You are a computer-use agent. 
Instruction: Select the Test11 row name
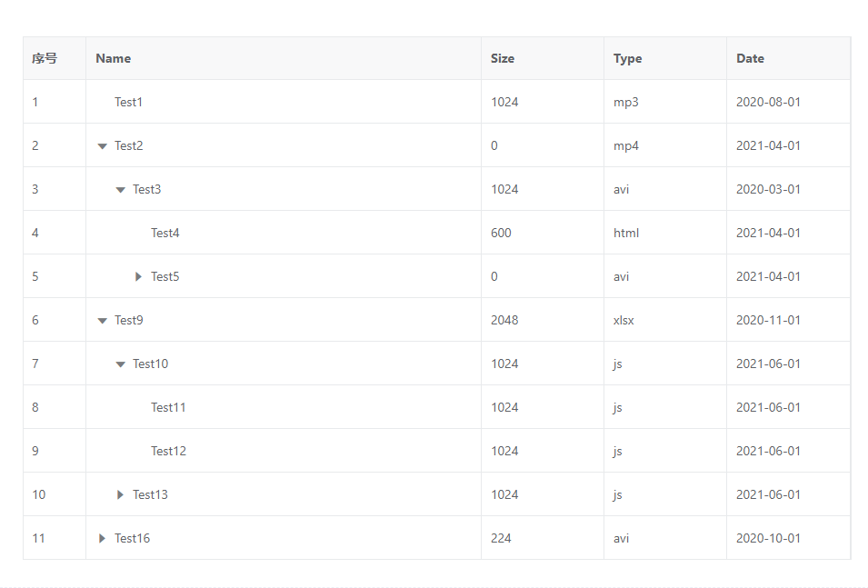pos(168,407)
